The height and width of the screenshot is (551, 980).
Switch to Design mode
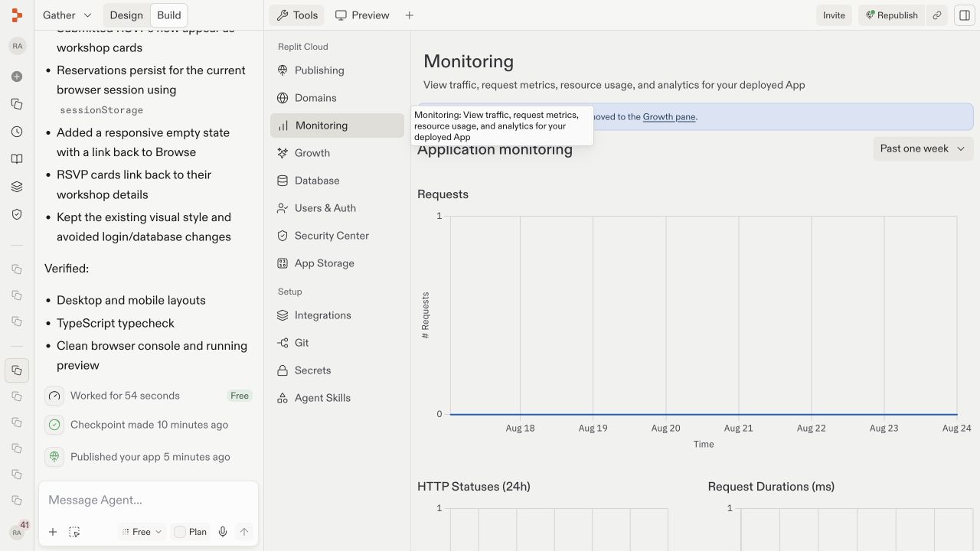(x=126, y=15)
